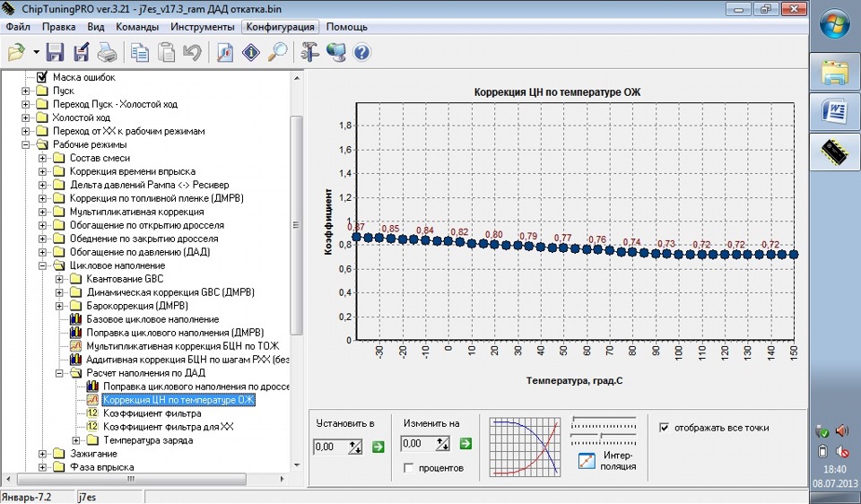Click the globe and monitor network icon
861x504 pixels.
[336, 53]
